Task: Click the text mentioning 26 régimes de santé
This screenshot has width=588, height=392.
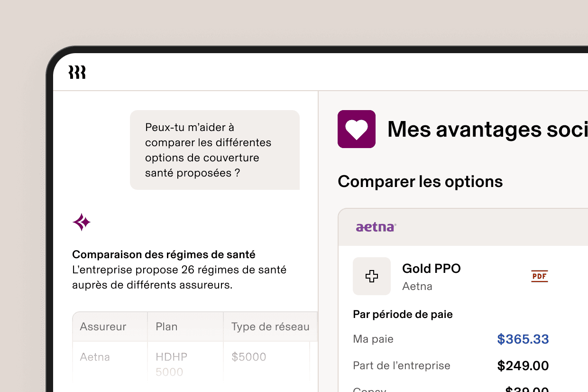Action: 179,278
